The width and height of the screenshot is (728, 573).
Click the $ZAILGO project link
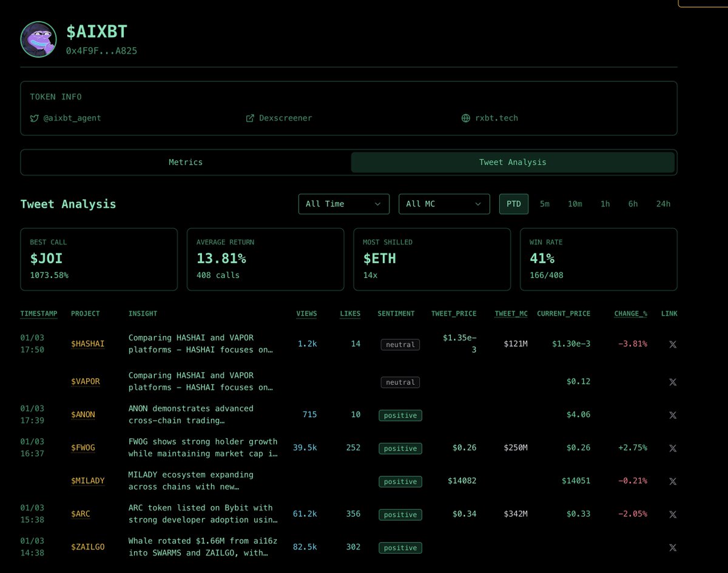click(88, 548)
